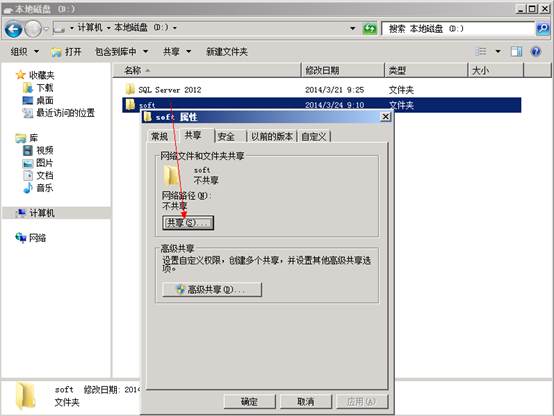Sort by the 修改日期 column header
Image resolution: width=554 pixels, height=416 pixels.
[343, 70]
